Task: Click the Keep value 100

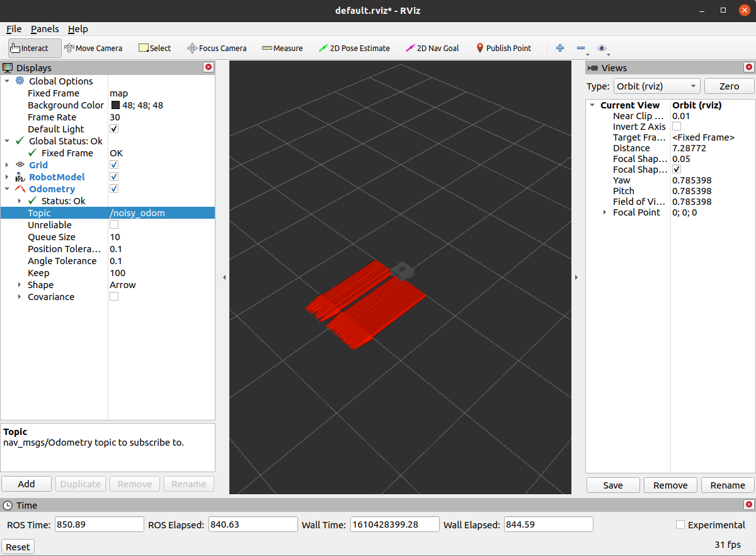Action: click(117, 272)
